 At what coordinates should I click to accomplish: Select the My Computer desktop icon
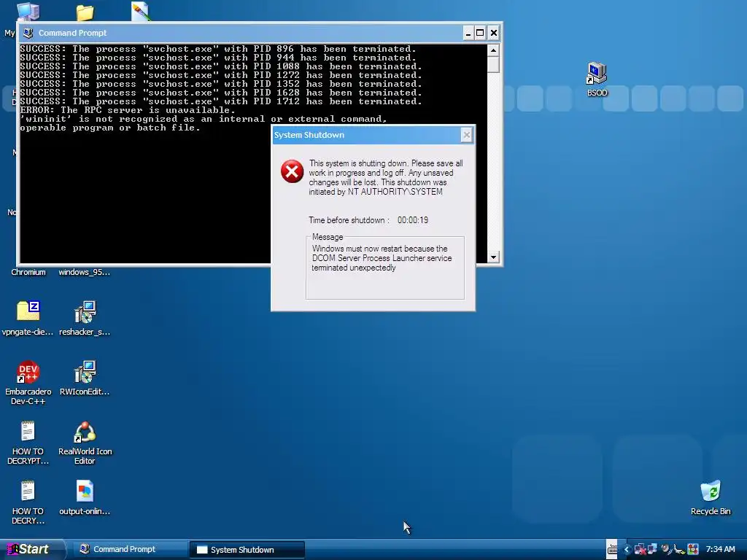pyautogui.click(x=28, y=10)
